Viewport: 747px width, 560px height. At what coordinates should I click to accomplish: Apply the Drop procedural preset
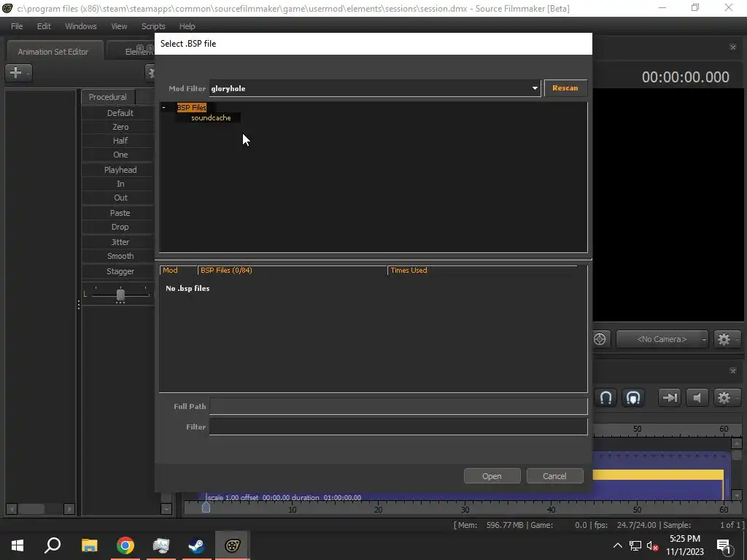(120, 227)
